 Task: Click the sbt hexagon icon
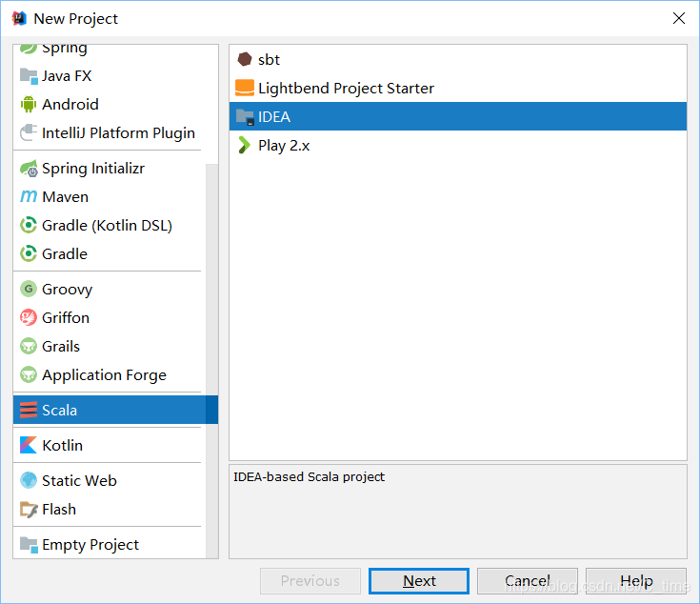245,59
